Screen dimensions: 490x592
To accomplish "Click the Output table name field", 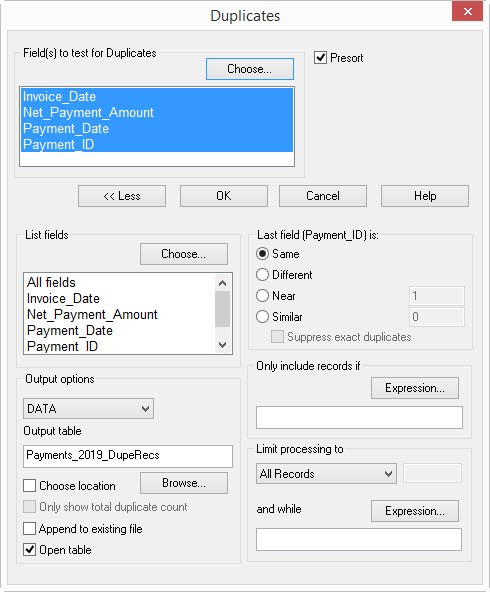I will 128,456.
